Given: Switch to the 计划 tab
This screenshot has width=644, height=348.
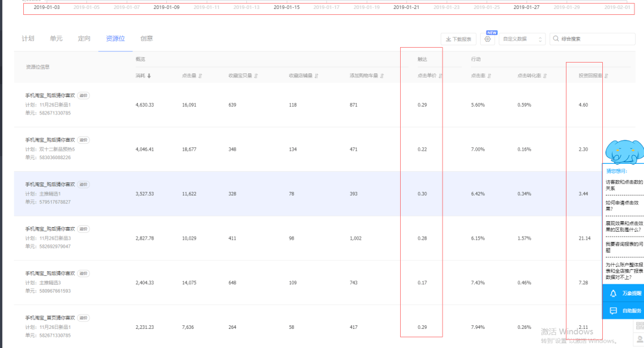Looking at the screenshot, I should (x=28, y=38).
